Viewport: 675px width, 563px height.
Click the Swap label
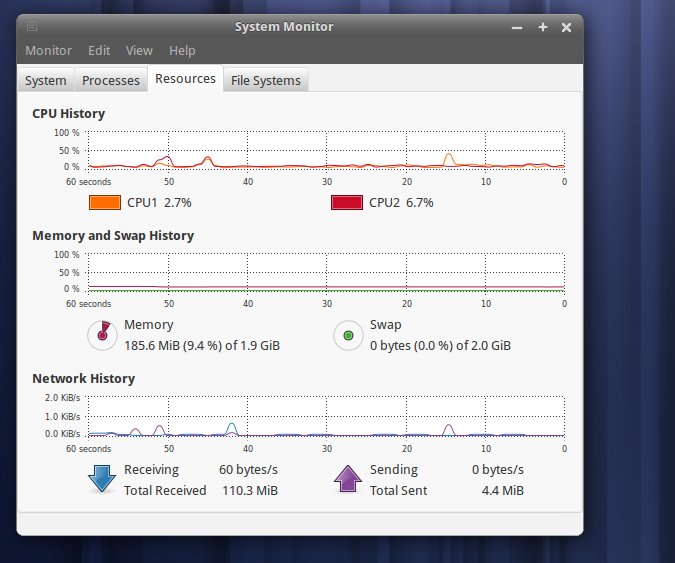tap(386, 325)
